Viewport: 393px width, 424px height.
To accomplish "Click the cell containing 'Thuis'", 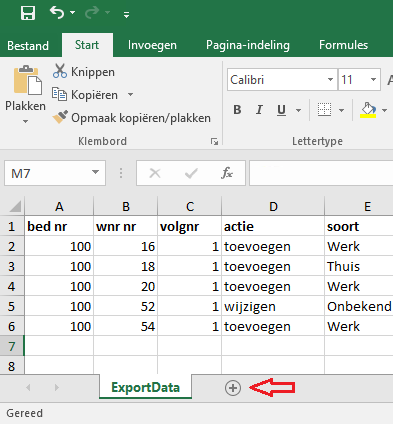I will (359, 266).
